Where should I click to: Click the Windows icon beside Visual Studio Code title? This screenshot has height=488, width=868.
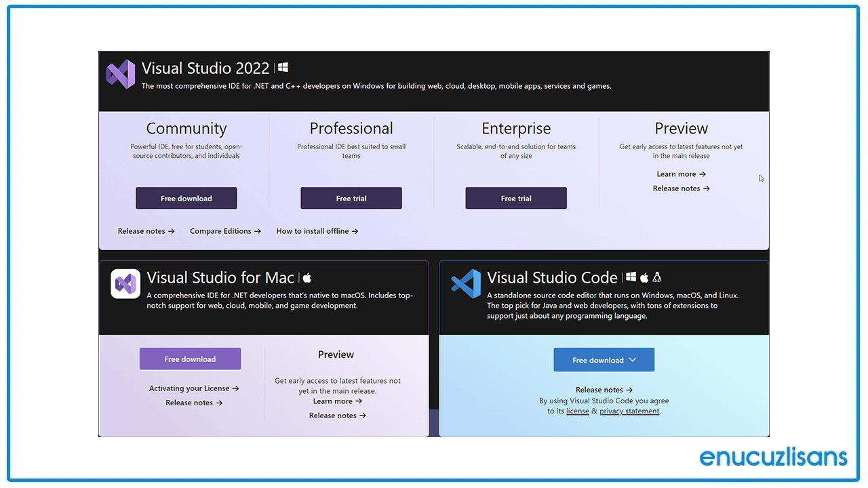632,277
